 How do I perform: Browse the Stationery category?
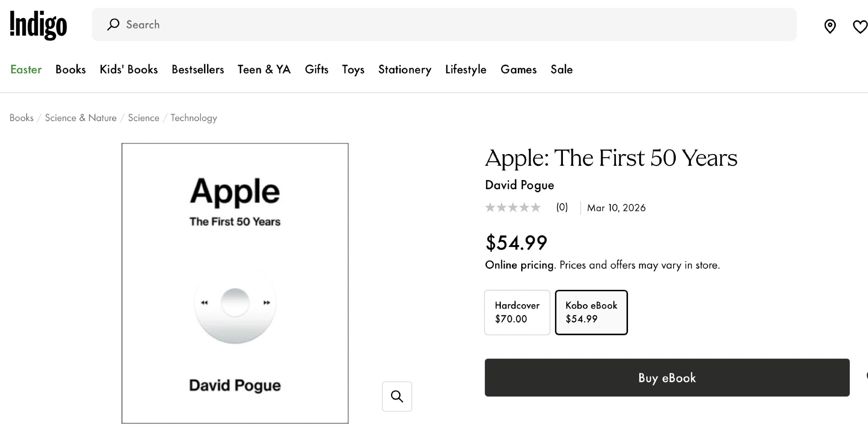pos(404,69)
